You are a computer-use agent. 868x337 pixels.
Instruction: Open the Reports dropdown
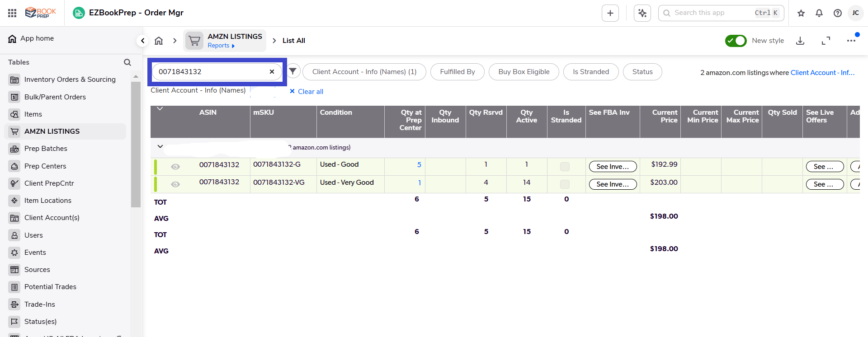click(221, 46)
